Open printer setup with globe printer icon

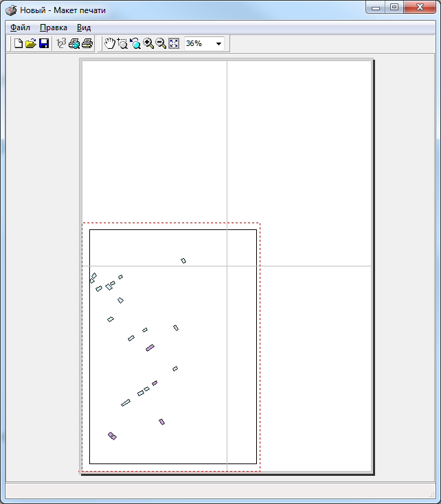[x=74, y=43]
